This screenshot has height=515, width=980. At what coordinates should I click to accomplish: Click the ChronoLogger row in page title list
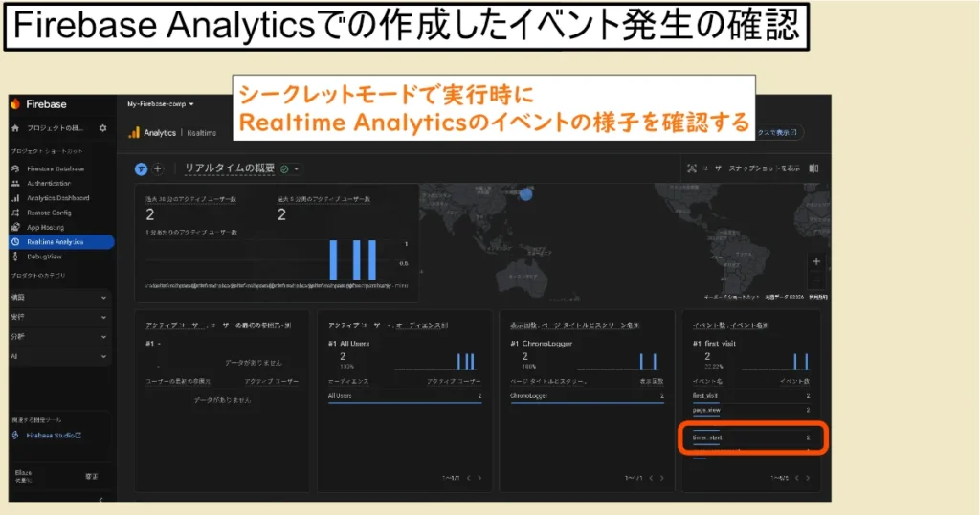(x=587, y=396)
